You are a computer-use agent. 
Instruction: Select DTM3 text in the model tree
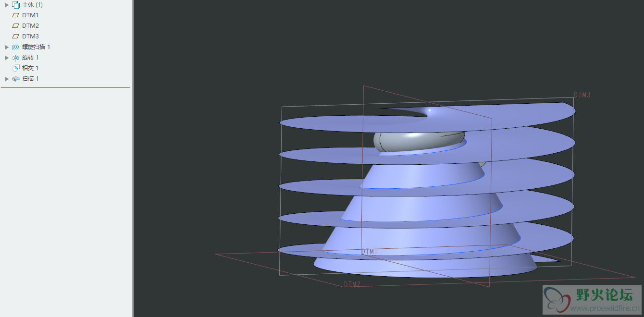click(30, 37)
